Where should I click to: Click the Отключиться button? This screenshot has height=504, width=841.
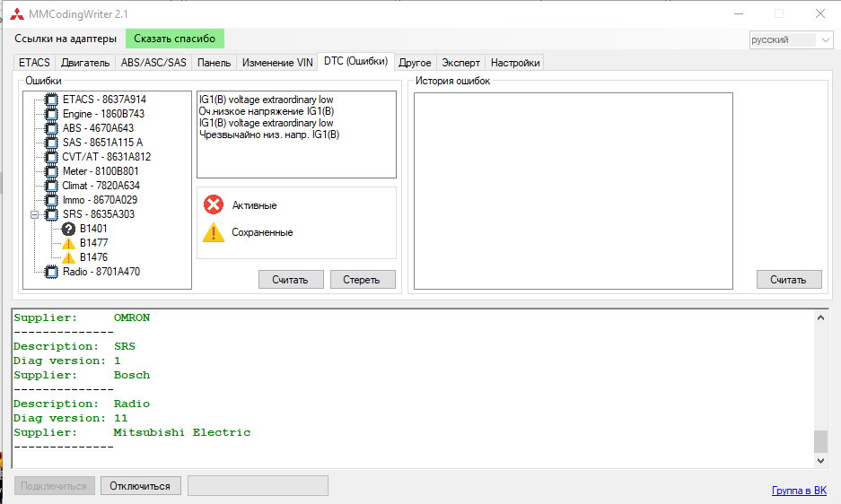pyautogui.click(x=139, y=485)
